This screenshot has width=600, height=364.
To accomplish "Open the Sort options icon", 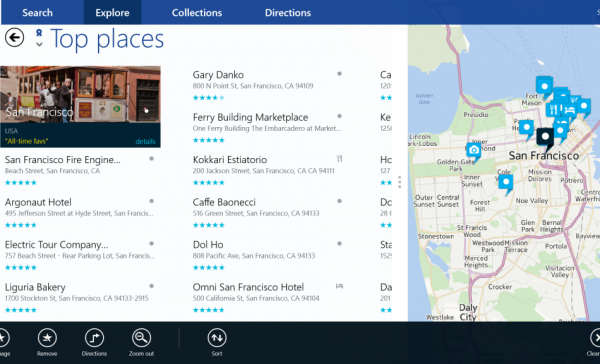I will [x=217, y=338].
